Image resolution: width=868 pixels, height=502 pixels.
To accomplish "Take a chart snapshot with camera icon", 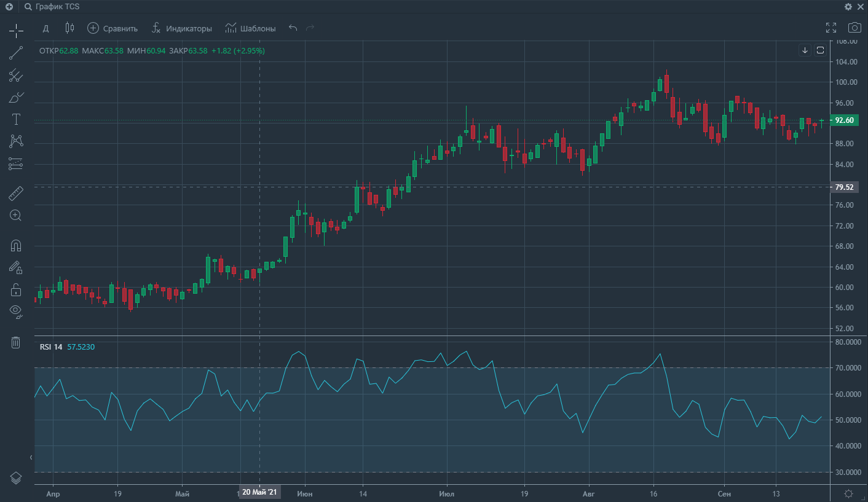I will pos(854,28).
